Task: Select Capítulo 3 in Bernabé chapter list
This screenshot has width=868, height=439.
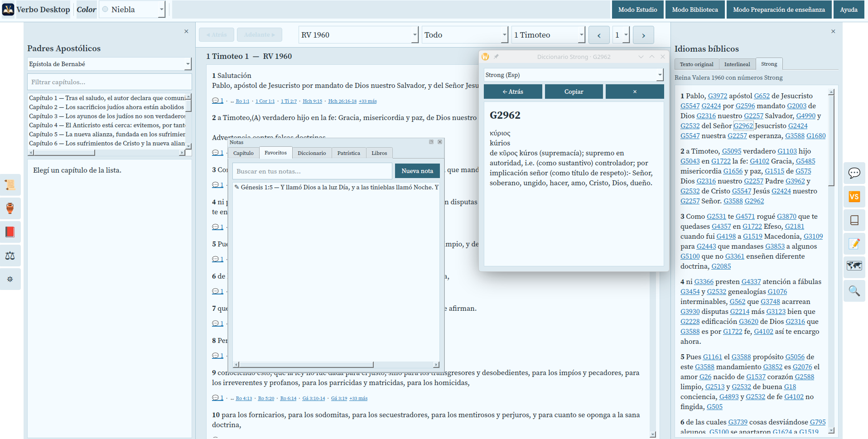Action: (107, 116)
